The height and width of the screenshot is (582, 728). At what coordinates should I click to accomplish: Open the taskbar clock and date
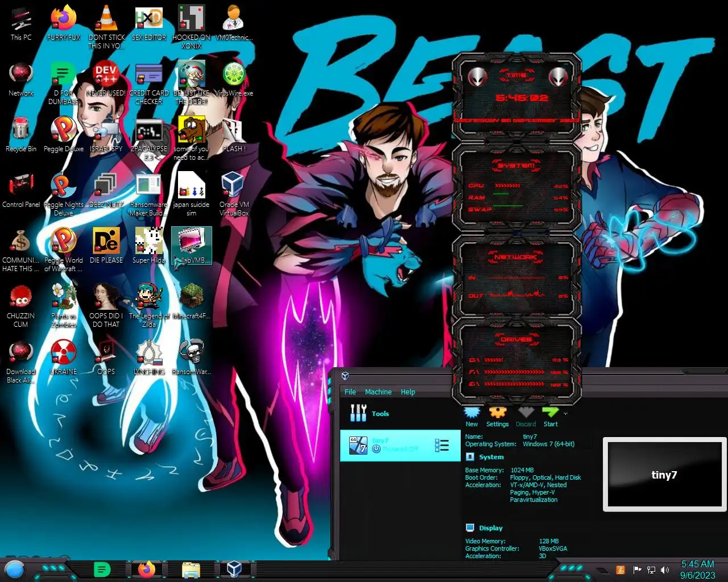click(698, 569)
